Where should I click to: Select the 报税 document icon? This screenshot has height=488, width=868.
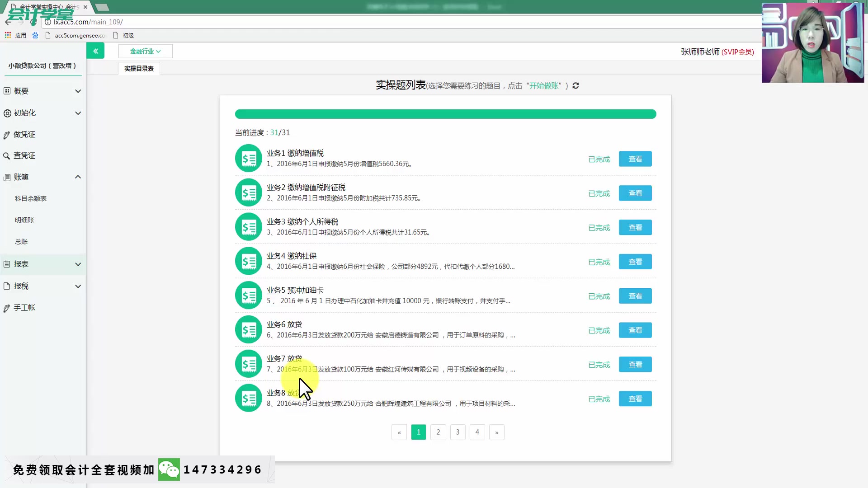(x=7, y=286)
